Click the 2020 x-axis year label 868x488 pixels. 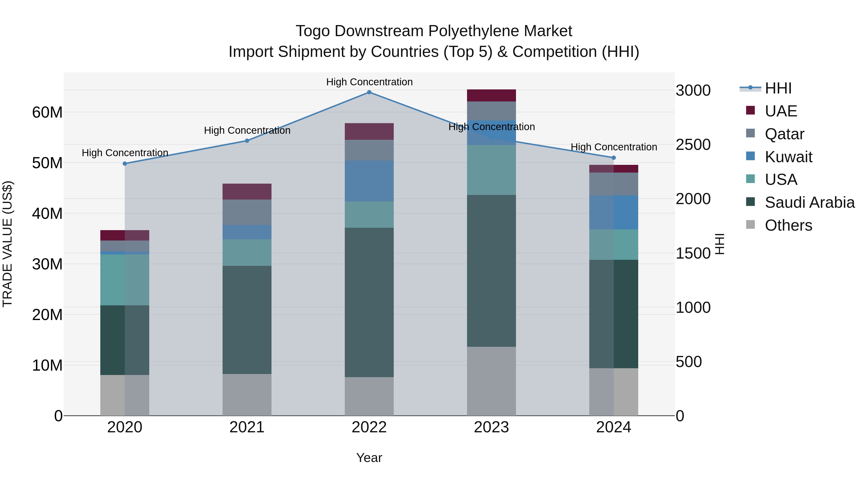(125, 427)
